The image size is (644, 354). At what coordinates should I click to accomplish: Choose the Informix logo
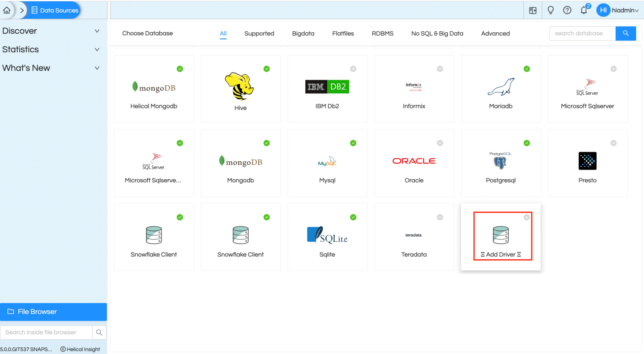pyautogui.click(x=413, y=87)
